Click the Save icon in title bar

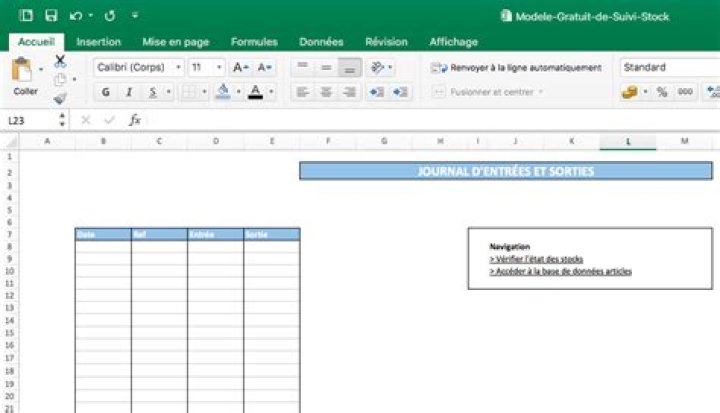[x=51, y=16]
